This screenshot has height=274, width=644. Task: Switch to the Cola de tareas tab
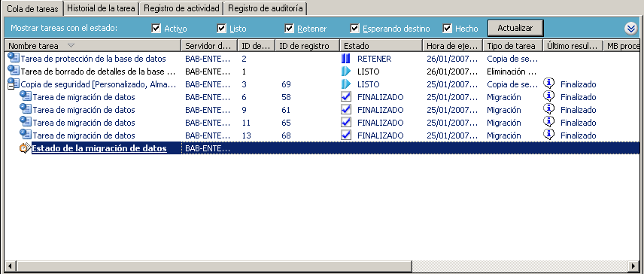click(x=32, y=8)
